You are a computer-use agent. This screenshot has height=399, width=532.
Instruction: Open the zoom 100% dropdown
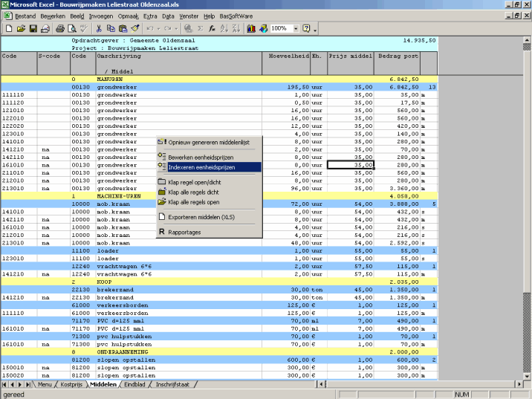295,28
